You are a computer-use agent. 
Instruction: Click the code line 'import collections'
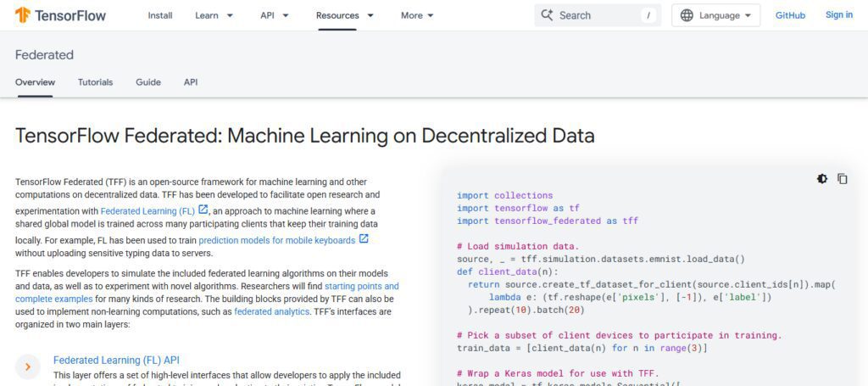(x=504, y=195)
